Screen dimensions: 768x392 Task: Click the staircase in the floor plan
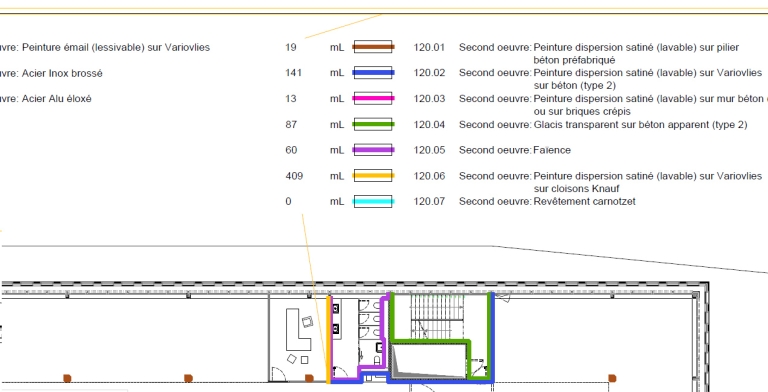pos(437,316)
